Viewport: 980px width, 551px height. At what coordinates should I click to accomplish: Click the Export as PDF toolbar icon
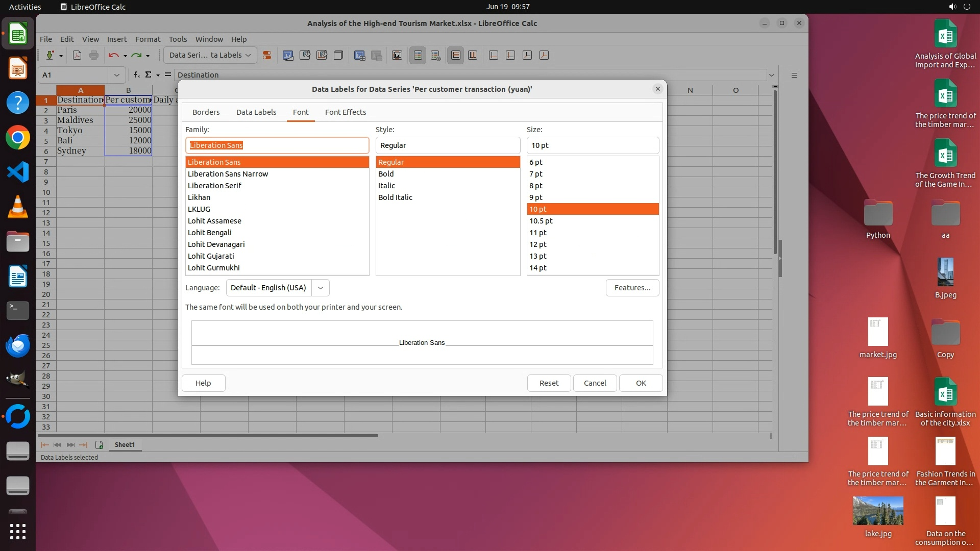[x=77, y=55]
